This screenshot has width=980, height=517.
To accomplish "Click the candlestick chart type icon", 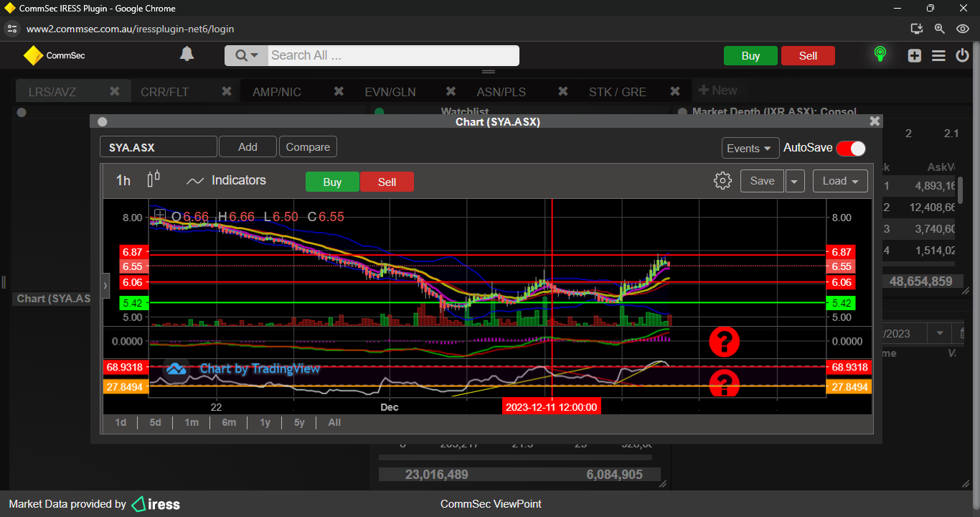I will (154, 180).
